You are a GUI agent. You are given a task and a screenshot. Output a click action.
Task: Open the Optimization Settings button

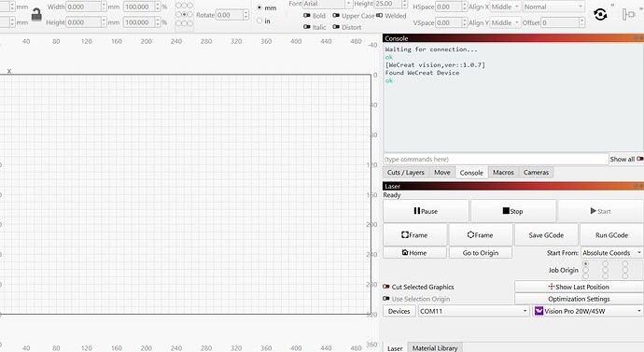click(579, 299)
